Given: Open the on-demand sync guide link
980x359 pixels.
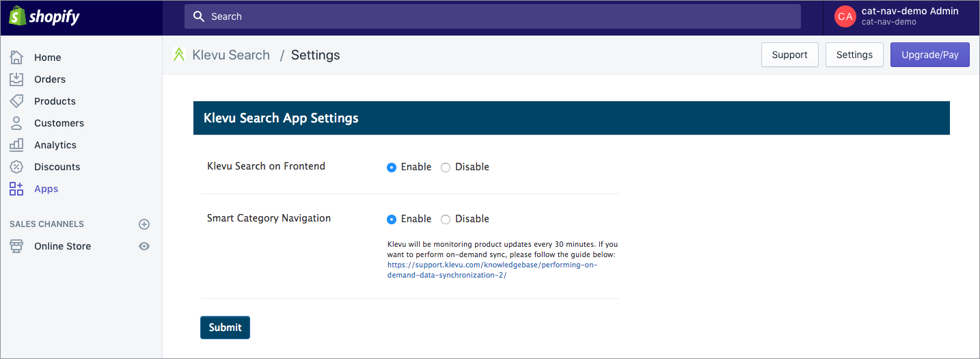Looking at the screenshot, I should point(492,270).
